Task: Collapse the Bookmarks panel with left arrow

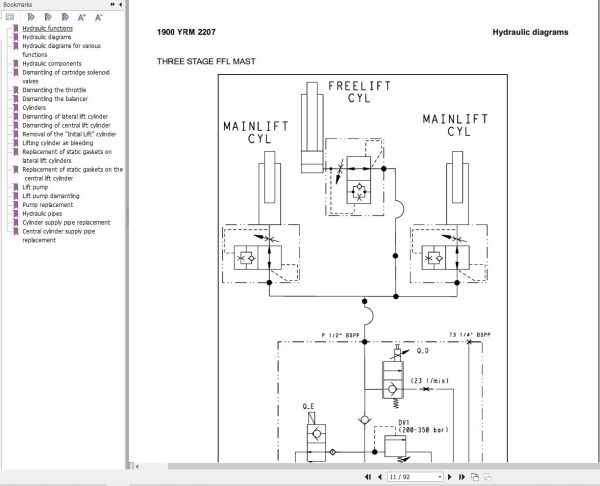Action: click(x=121, y=5)
